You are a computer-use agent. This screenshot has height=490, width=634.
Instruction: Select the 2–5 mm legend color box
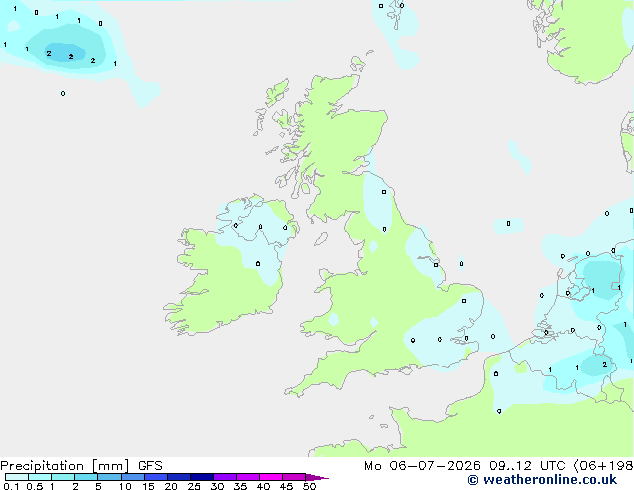pos(86,477)
